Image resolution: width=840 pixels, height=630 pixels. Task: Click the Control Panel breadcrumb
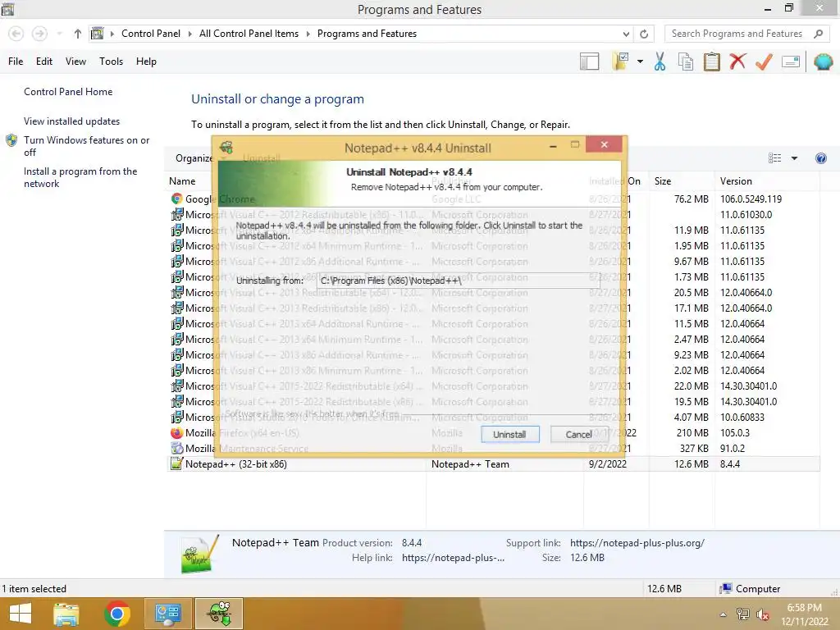(151, 33)
